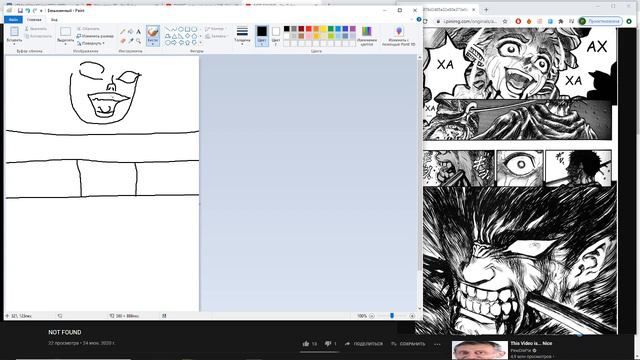The image size is (640, 360).
Task: Click the Redo arrow in quick access toolbar
Action: click(x=35, y=10)
